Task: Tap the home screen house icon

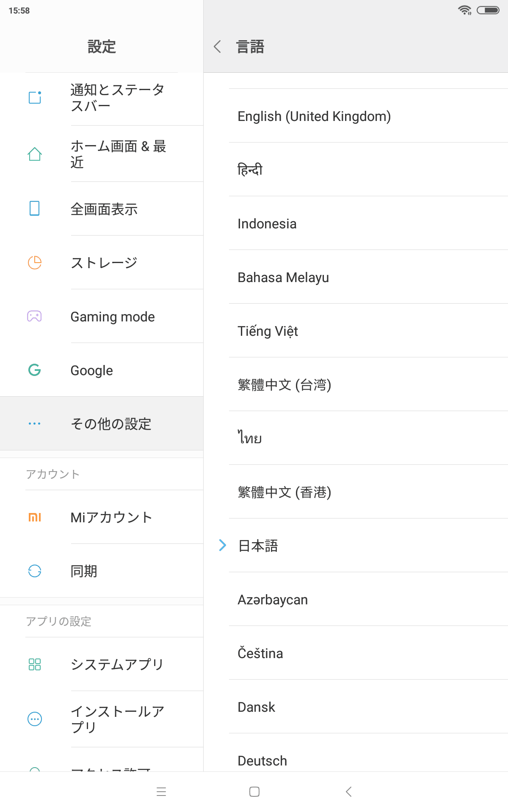Action: [x=35, y=154]
